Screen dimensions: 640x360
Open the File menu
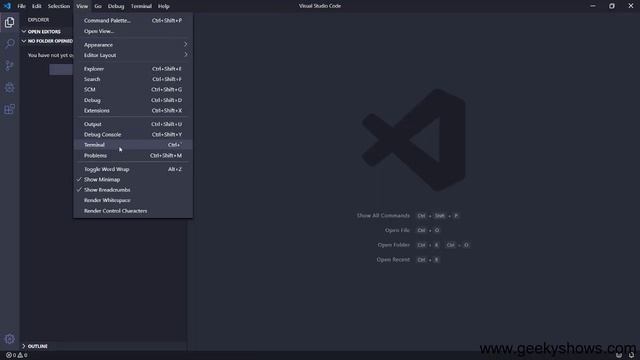(x=21, y=6)
